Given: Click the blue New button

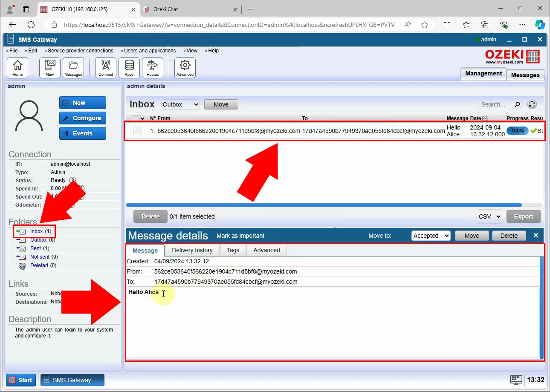Looking at the screenshot, I should [x=83, y=103].
